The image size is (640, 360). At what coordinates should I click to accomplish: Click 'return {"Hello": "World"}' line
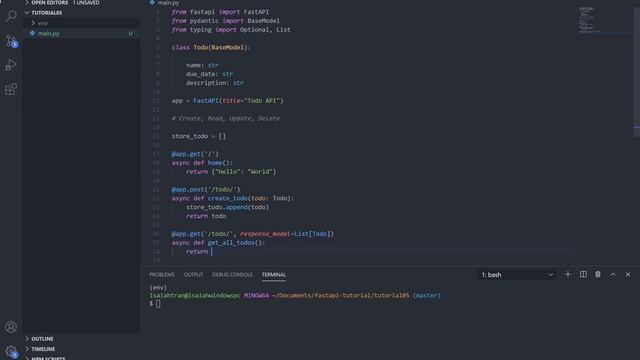tap(231, 172)
